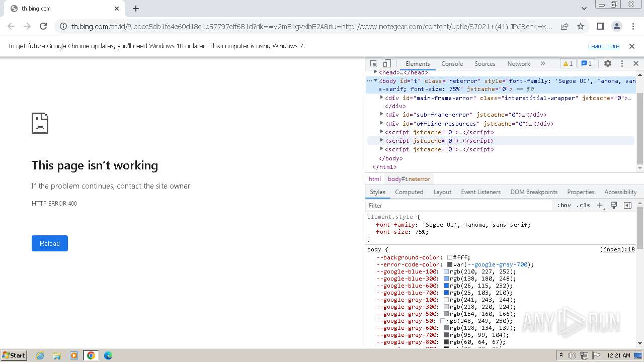Toggle the .cls class editor
This screenshot has height=362, width=644.
(x=583, y=205)
